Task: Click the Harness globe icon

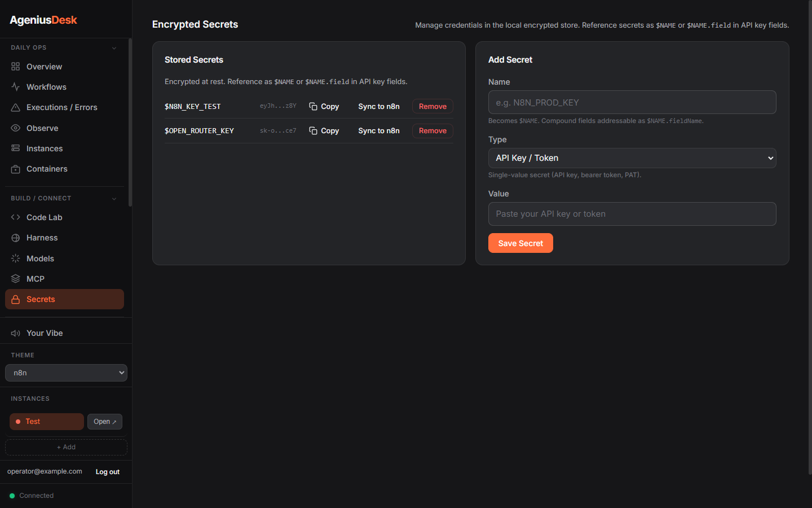Action: [x=15, y=238]
